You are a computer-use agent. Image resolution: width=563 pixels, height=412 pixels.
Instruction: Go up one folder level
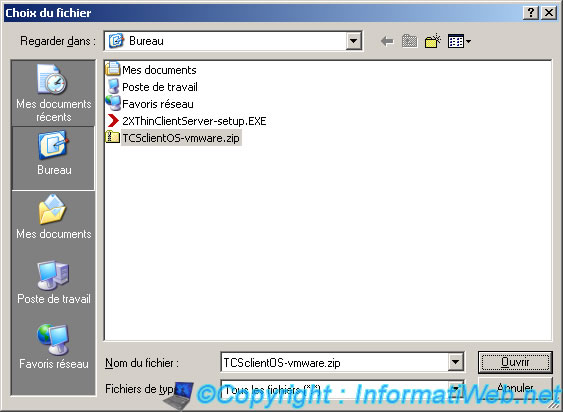point(409,41)
